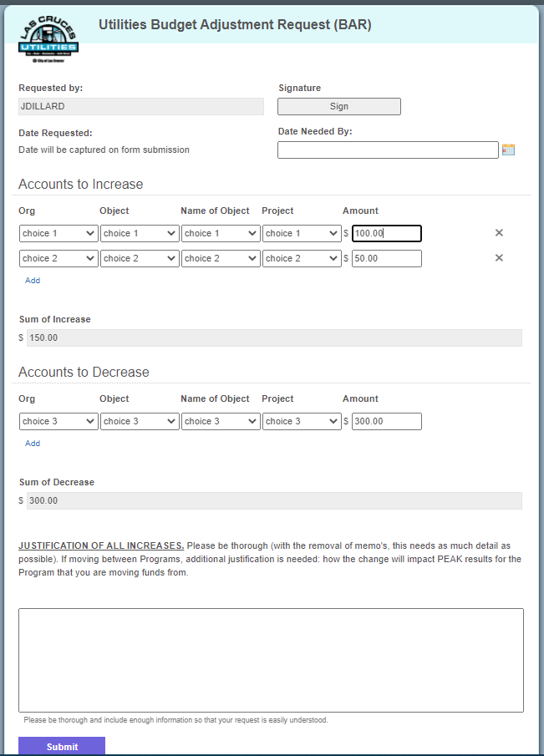Click the JUSTIFICATION OF ALL INCREASES text
Screen dimensions: 544x756
click(x=101, y=545)
